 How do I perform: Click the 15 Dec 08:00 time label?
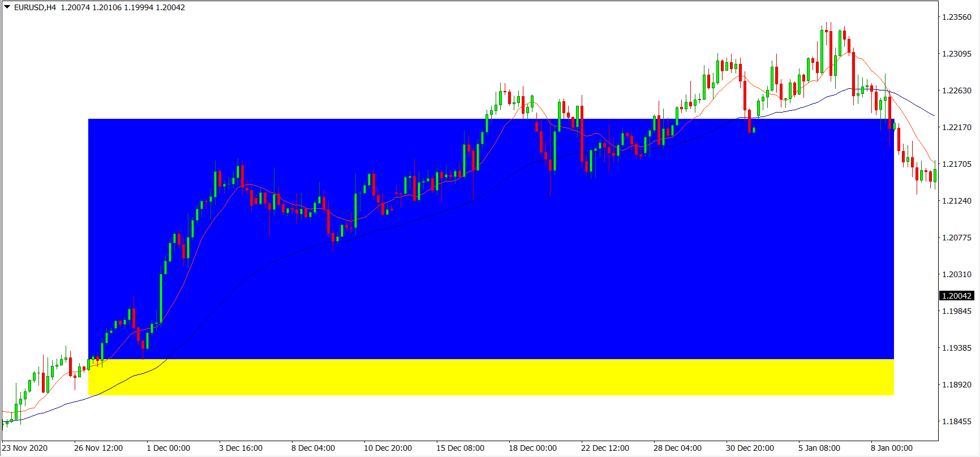(x=461, y=448)
